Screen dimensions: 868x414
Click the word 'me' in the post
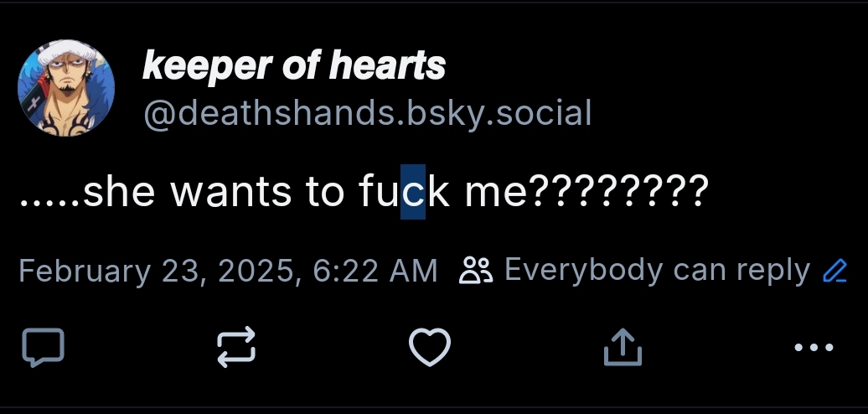pyautogui.click(x=495, y=194)
